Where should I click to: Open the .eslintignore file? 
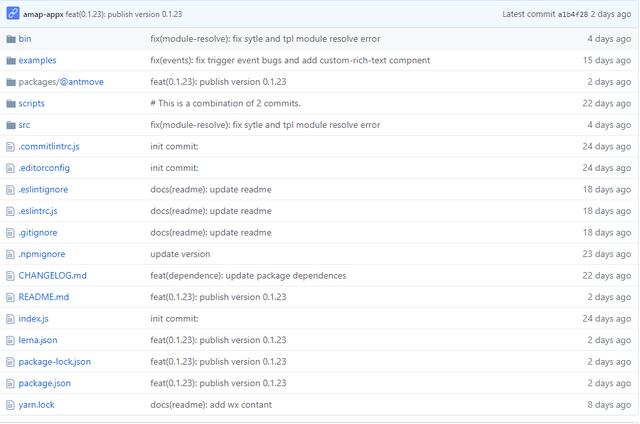[x=43, y=189]
